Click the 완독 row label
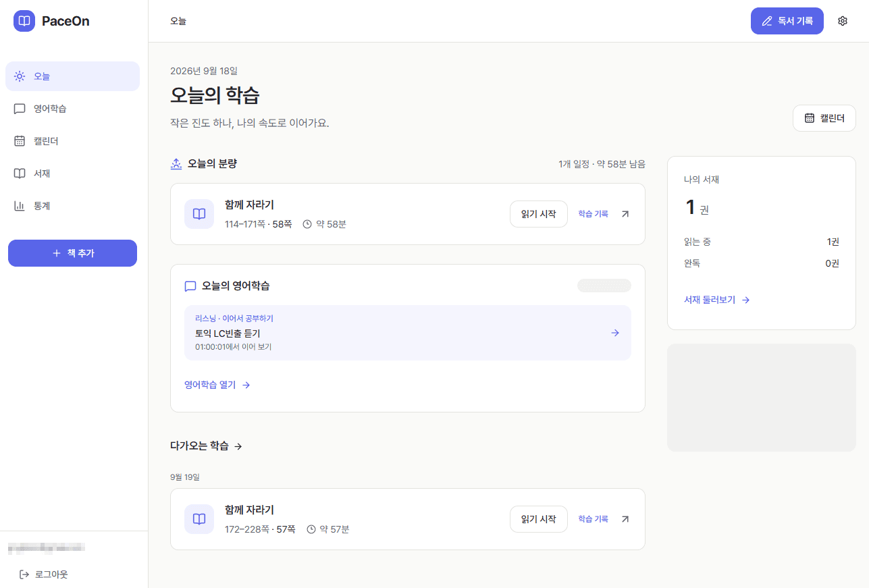Screen dimensions: 869x588 [692, 263]
